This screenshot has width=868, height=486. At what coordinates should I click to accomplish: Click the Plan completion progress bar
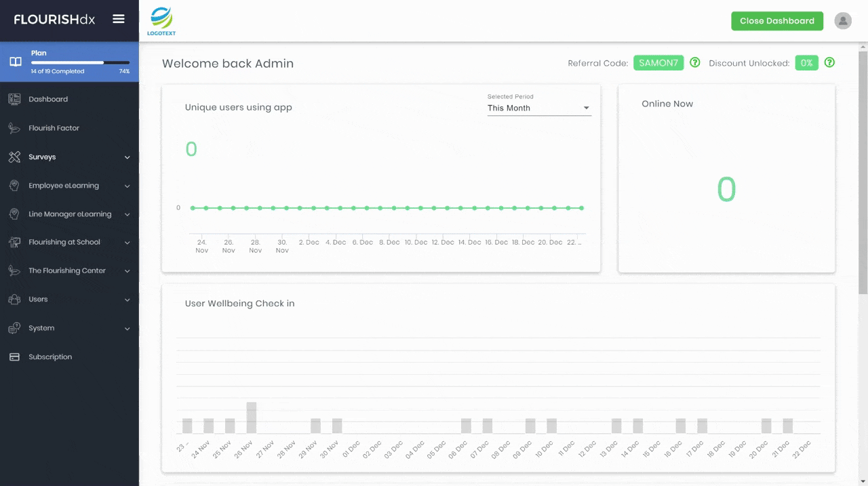[80, 62]
